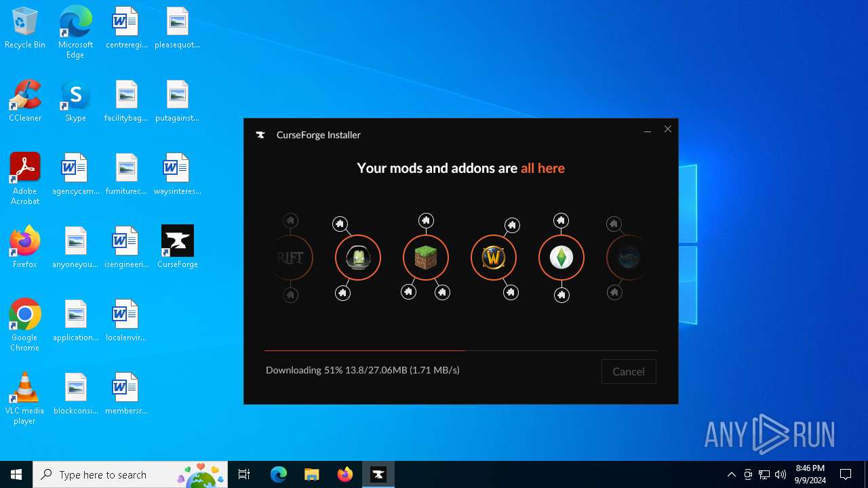Select the Adobe Acrobat desktop shortcut
The height and width of the screenshot is (488, 868).
pyautogui.click(x=25, y=178)
